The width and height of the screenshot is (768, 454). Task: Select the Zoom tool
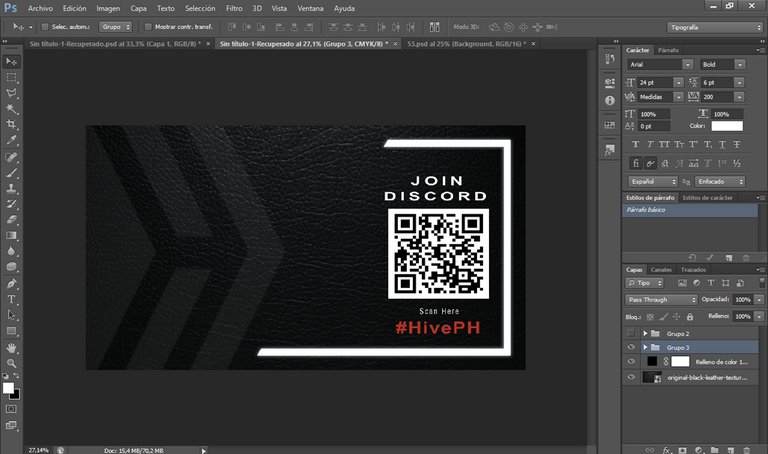coord(11,363)
